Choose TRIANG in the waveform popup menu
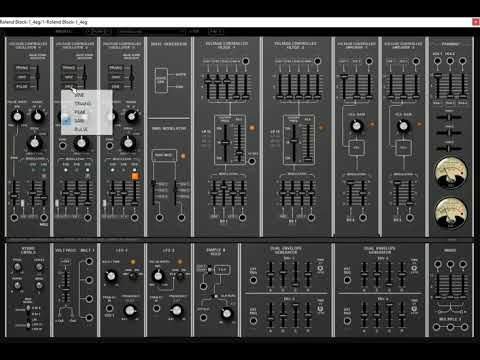 [87, 104]
